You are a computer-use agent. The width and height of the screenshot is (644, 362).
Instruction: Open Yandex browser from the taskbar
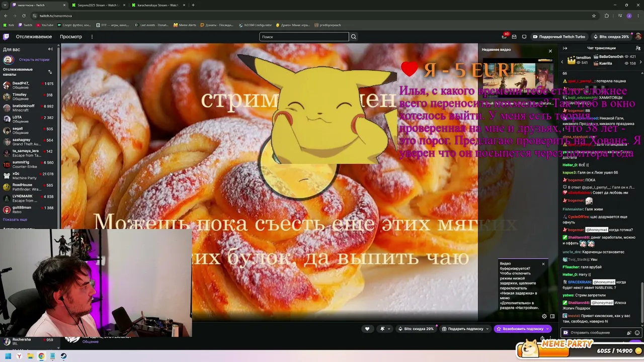(x=19, y=356)
